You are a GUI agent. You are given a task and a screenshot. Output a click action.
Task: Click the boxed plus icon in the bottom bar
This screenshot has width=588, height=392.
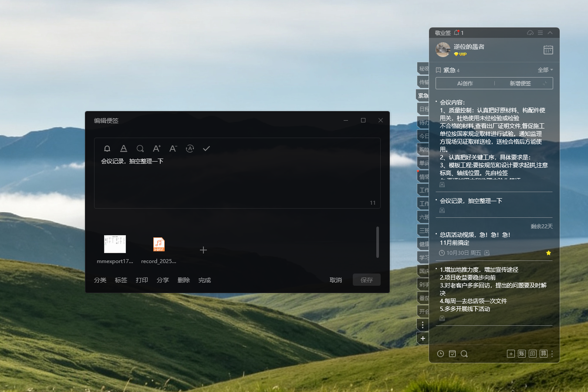[511, 354]
